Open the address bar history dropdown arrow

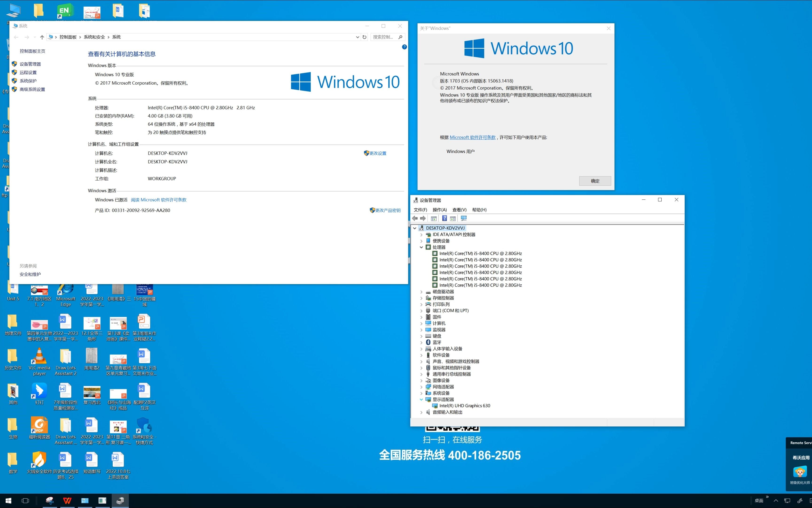tap(357, 37)
